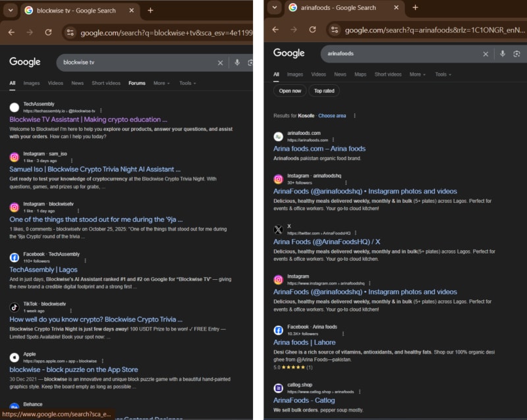Click the back arrow in the blockwise tv window
This screenshot has width=527, height=420.
tap(11, 32)
